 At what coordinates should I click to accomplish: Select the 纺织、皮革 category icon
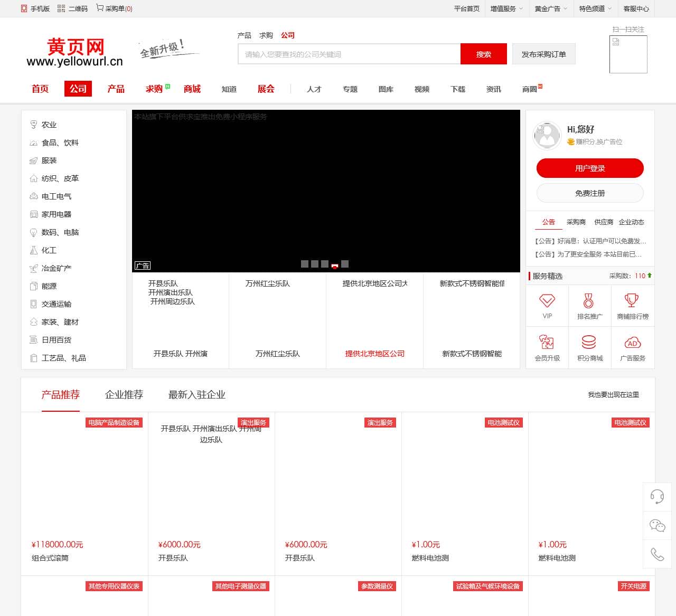coord(34,178)
